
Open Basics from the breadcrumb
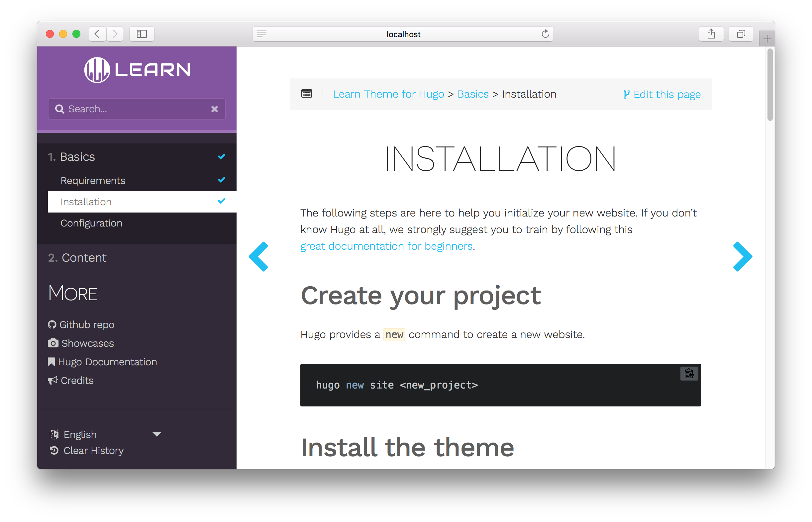(473, 94)
